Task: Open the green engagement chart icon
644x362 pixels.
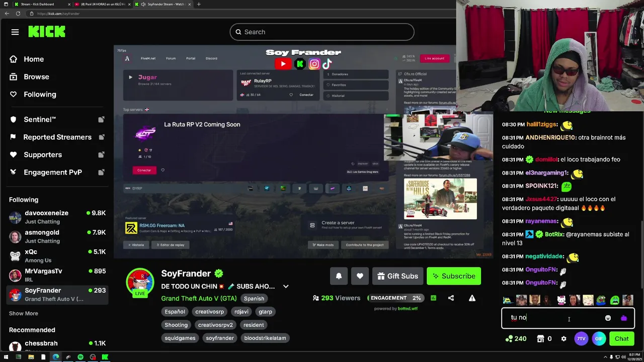Action: pyautogui.click(x=433, y=298)
